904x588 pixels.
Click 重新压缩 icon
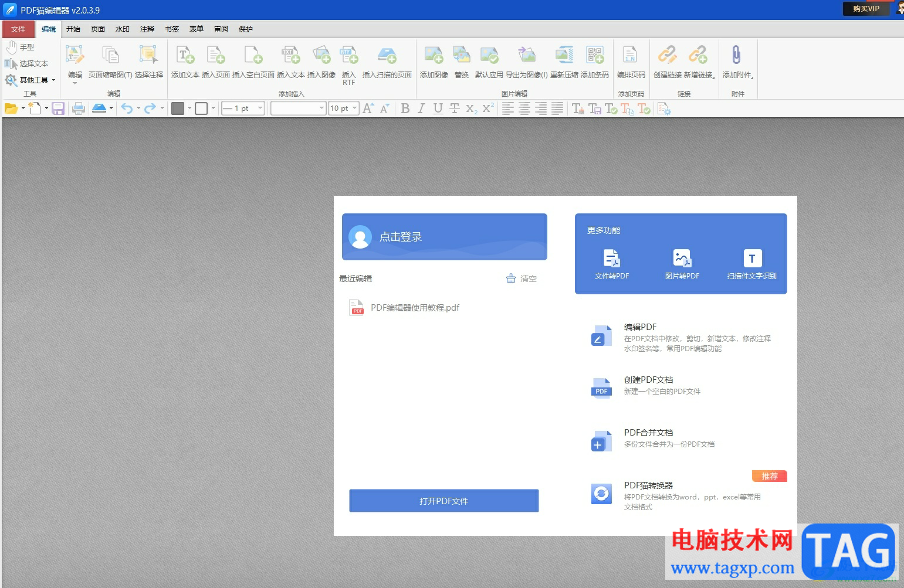click(564, 56)
